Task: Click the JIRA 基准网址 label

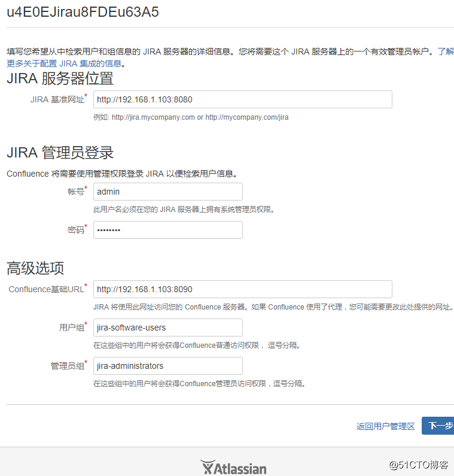Action: (57, 99)
